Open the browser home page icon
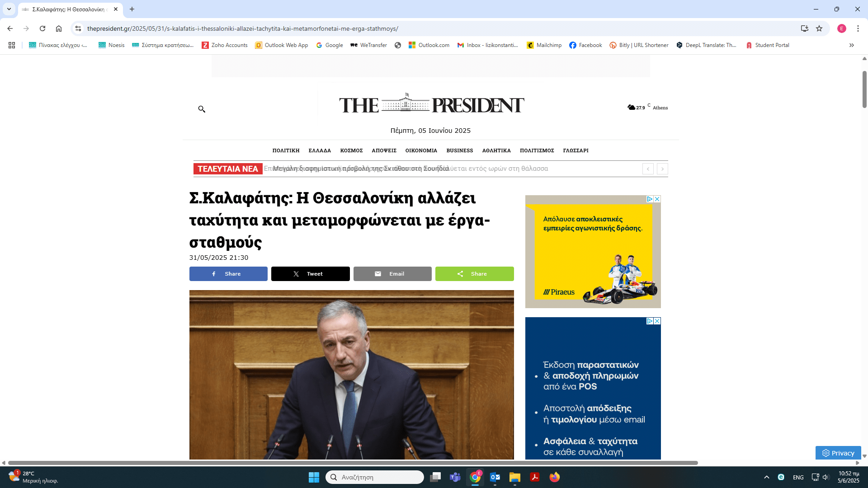 click(x=59, y=28)
